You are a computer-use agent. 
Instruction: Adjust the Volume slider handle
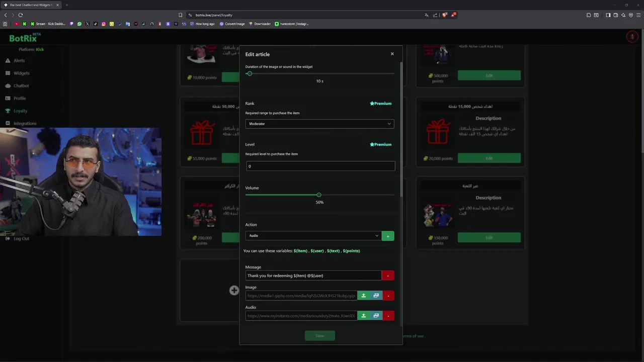coord(319,195)
